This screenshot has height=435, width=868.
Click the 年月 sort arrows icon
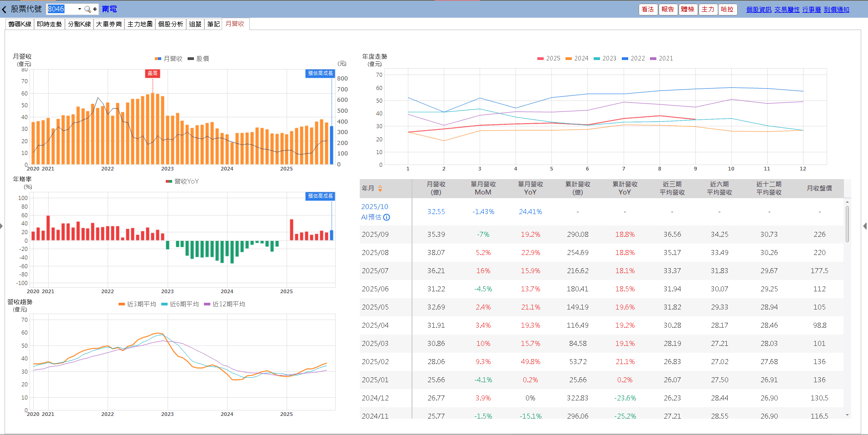tap(380, 188)
